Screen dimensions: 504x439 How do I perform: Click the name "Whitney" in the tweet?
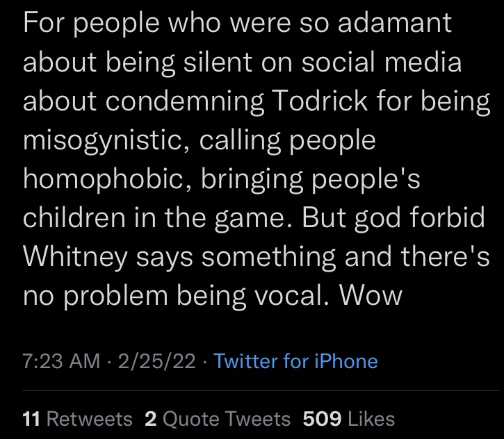click(76, 258)
